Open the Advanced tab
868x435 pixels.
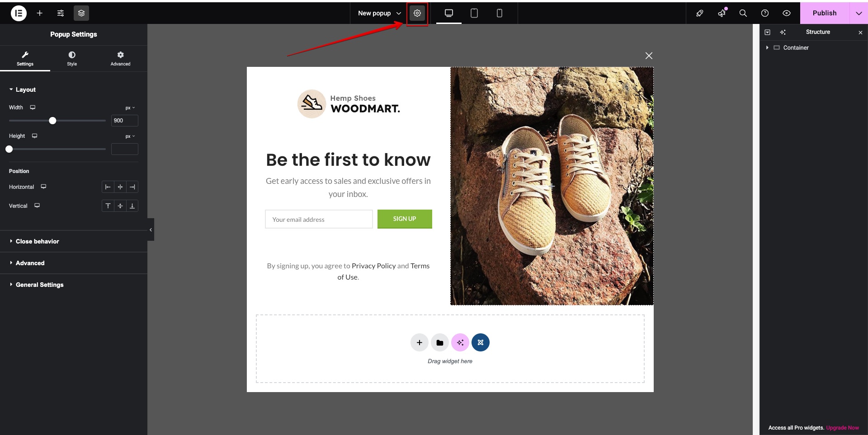[x=120, y=58]
